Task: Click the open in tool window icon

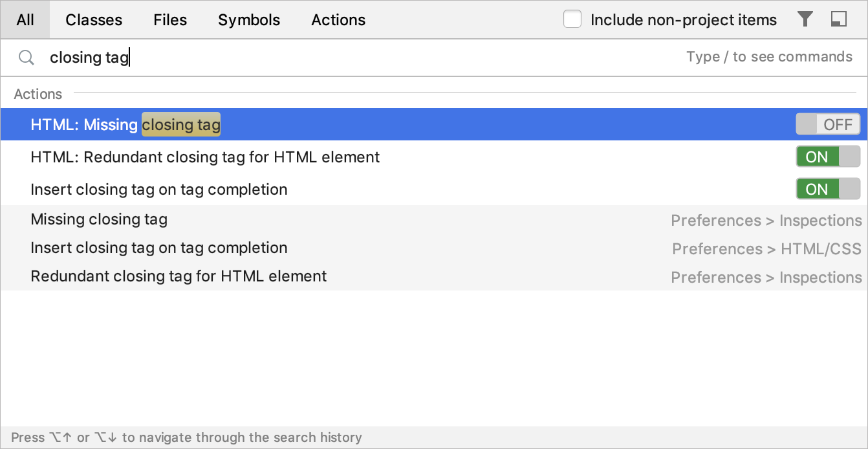Action: [839, 19]
